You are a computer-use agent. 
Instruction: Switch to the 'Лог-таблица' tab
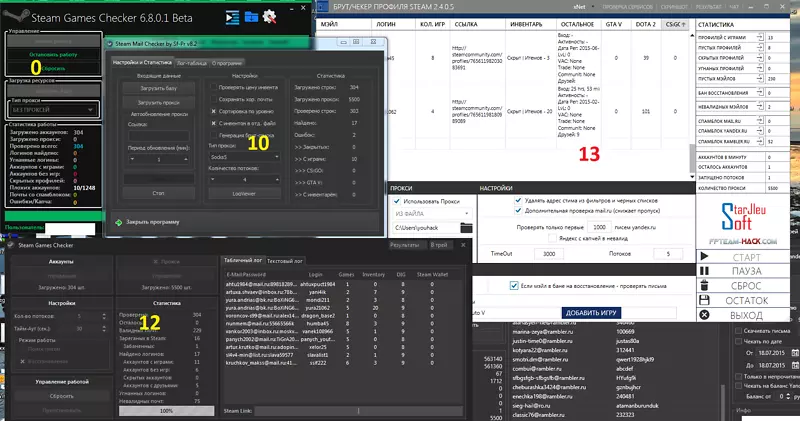point(191,63)
